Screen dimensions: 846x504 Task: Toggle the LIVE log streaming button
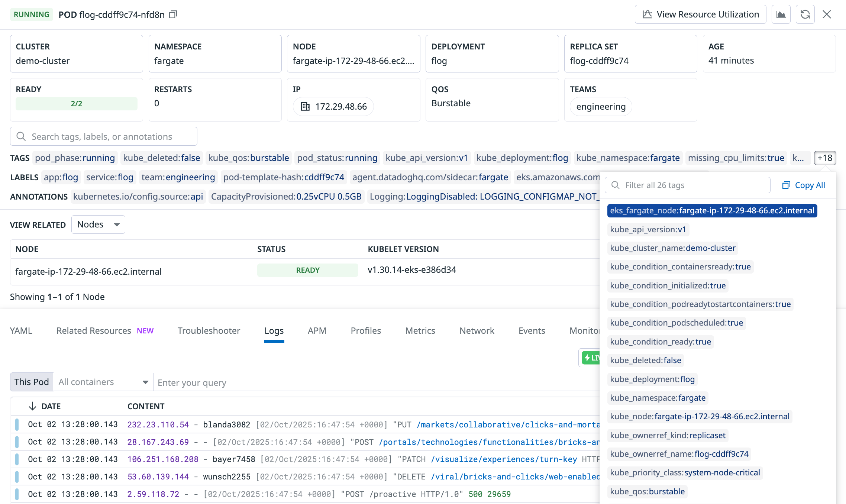point(591,358)
